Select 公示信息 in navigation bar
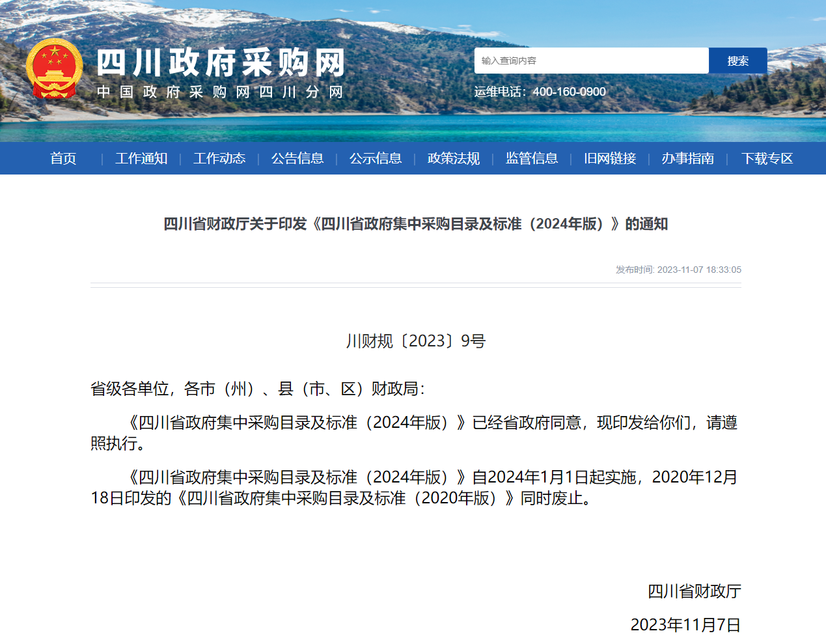The height and width of the screenshot is (644, 826). point(376,158)
